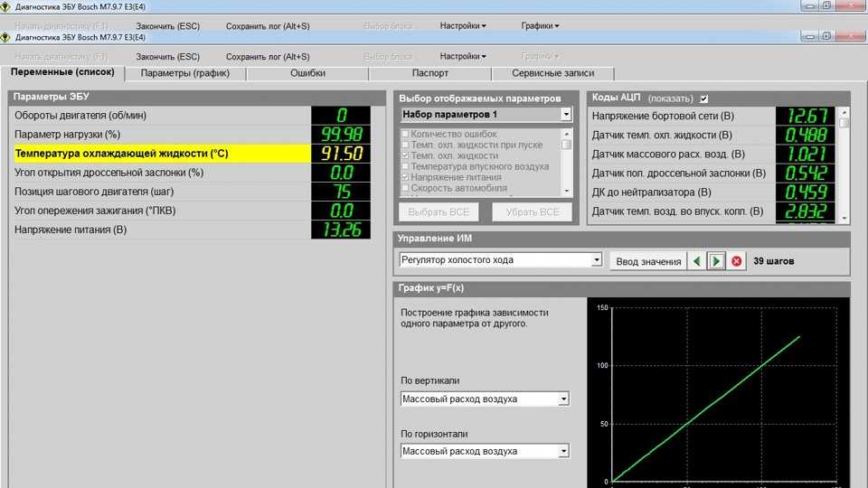Uncheck the Напряжение питания parameter checkbox

point(405,177)
